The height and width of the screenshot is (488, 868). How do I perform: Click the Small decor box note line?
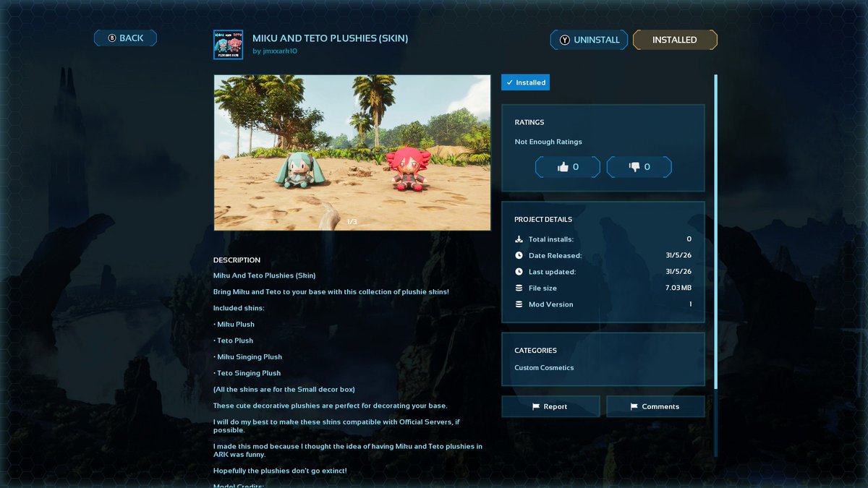point(284,390)
